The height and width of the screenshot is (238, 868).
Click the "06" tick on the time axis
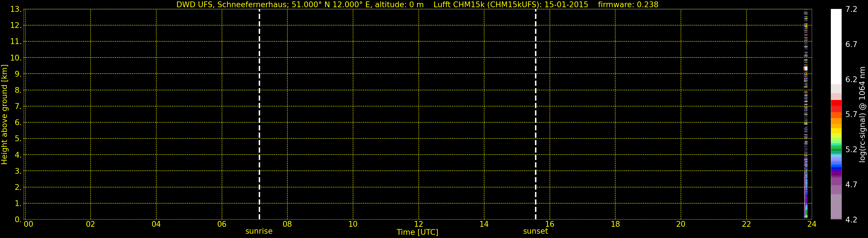(222, 224)
